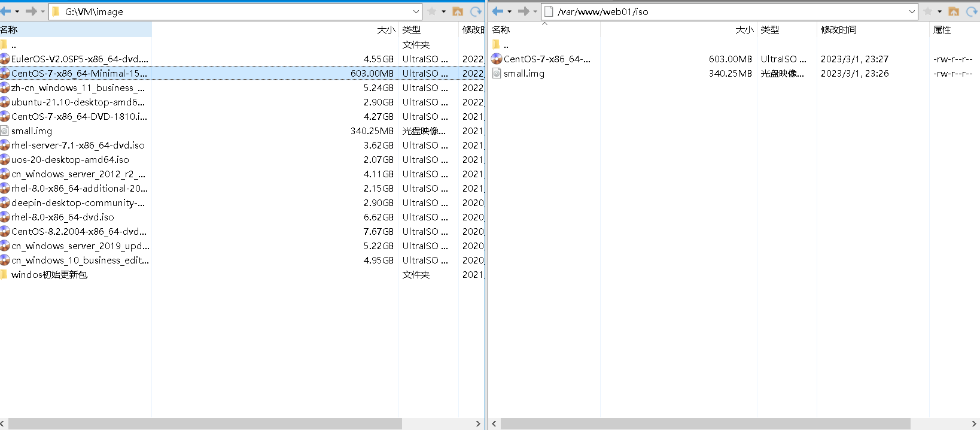Select rhel-8.0-x86_64-dvd.iso file icon
980x430 pixels.
[x=5, y=217]
